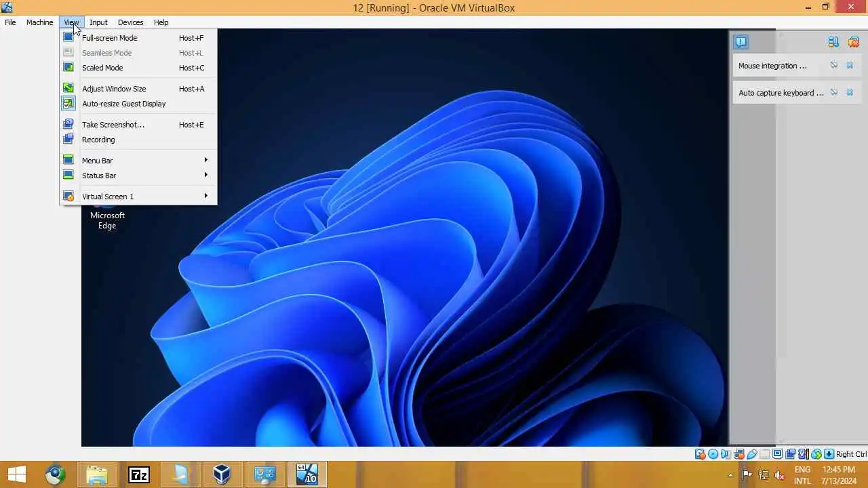Toggle the notification center icon

[x=741, y=42]
